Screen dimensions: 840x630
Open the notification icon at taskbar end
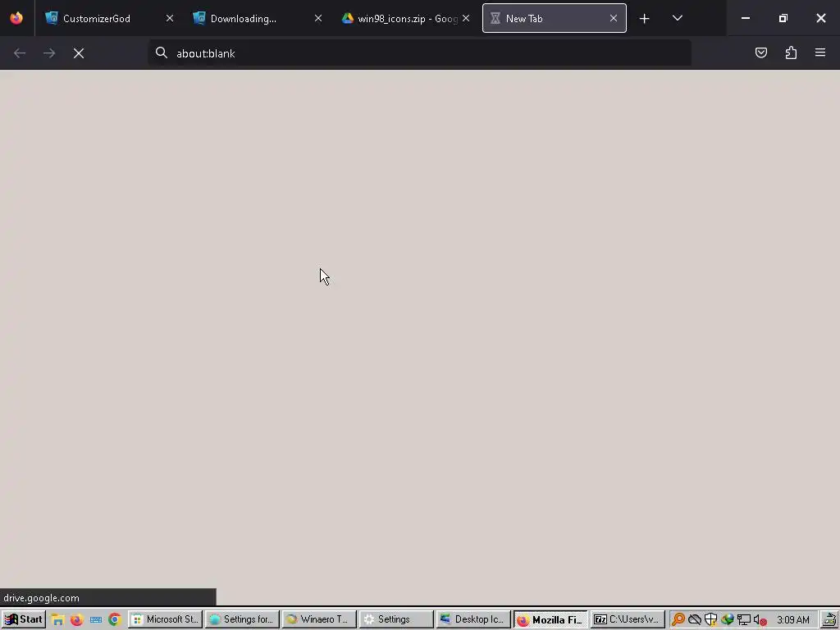[830, 620]
